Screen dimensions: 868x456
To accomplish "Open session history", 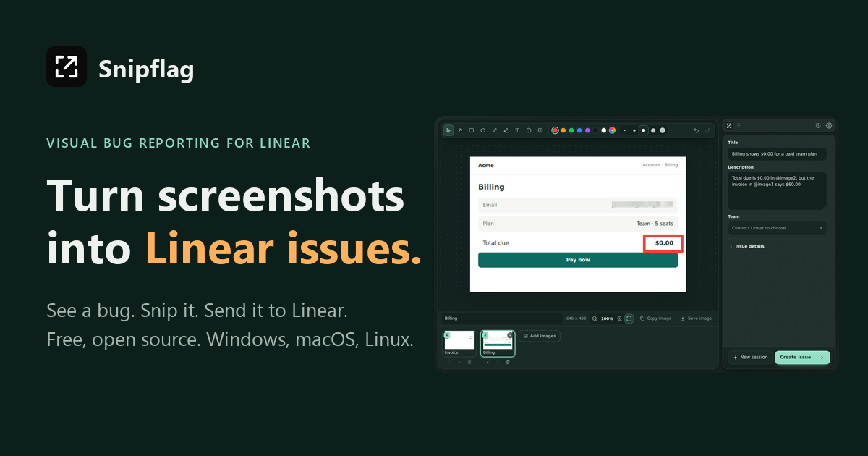I will tap(818, 125).
